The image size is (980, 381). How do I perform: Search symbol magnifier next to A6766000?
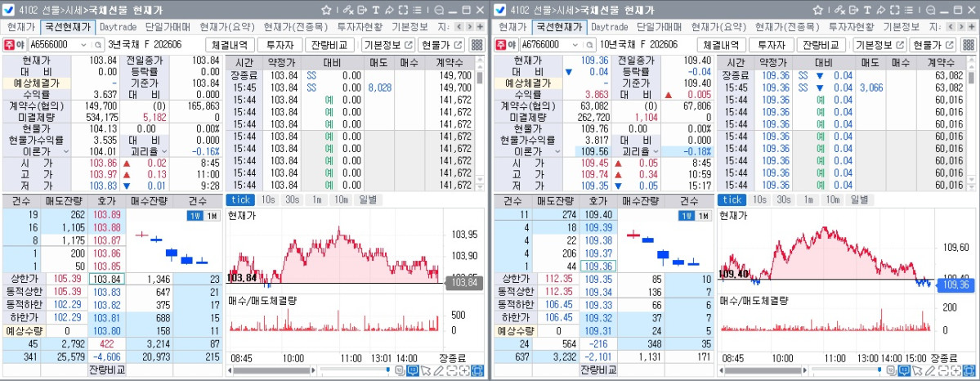click(590, 45)
